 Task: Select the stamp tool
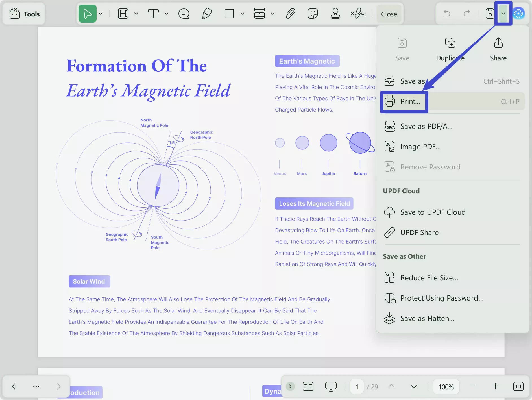click(x=336, y=13)
